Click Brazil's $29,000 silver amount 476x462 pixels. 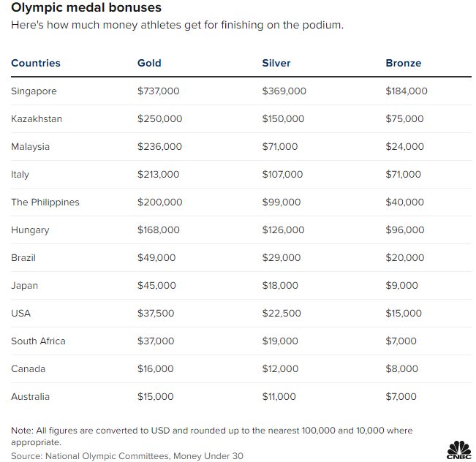(282, 258)
